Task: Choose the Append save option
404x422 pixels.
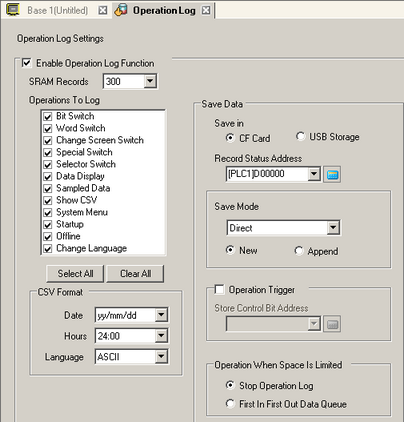Action: click(x=298, y=251)
